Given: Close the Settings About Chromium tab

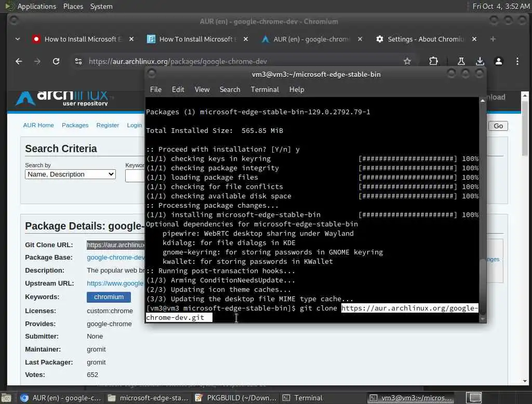Looking at the screenshot, I should [474, 39].
